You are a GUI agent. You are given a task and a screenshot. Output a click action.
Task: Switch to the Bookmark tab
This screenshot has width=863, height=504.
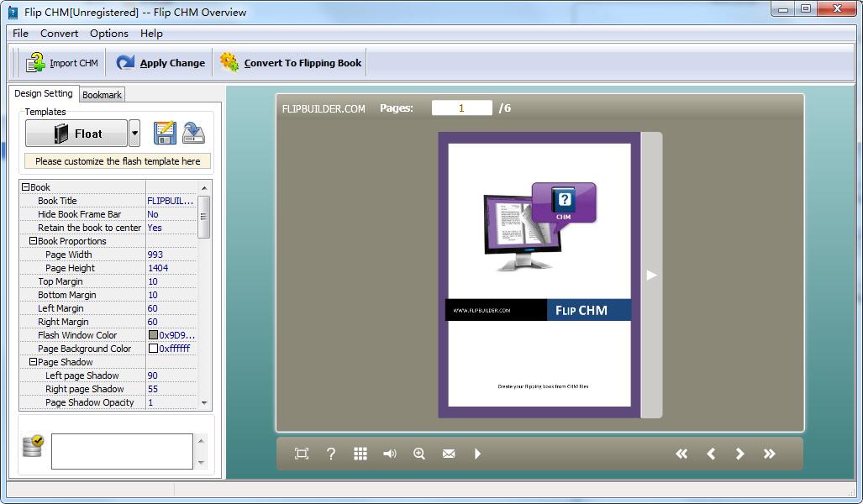[x=102, y=95]
